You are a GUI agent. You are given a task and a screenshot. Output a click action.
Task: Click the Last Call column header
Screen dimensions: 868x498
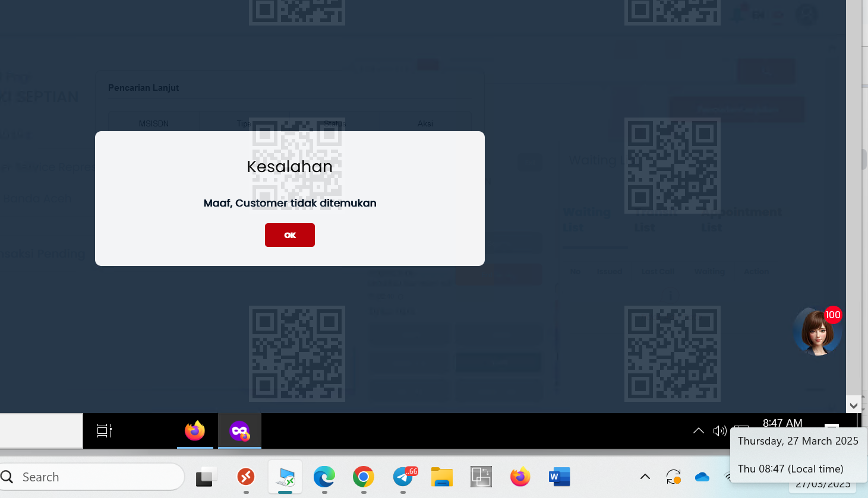point(658,272)
